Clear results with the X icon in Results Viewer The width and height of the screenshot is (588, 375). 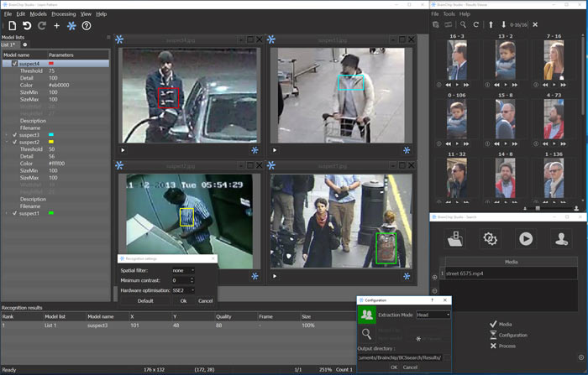click(x=535, y=24)
